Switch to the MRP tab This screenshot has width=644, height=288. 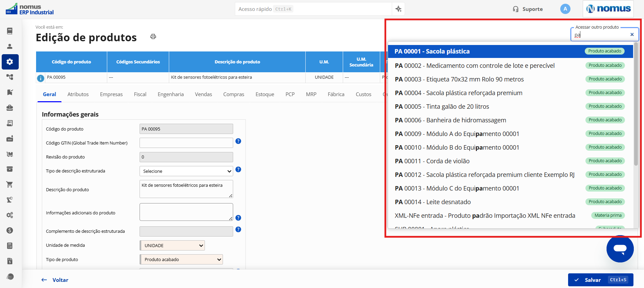[311, 94]
